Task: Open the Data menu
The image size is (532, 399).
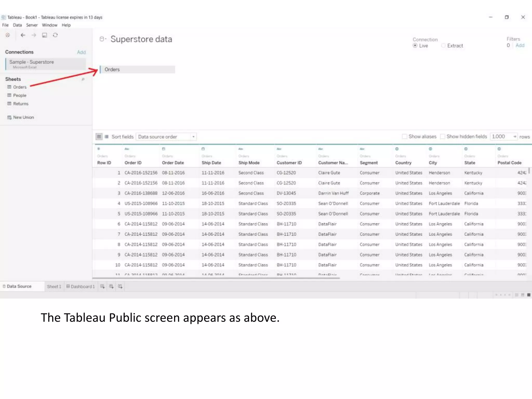Action: coord(17,25)
